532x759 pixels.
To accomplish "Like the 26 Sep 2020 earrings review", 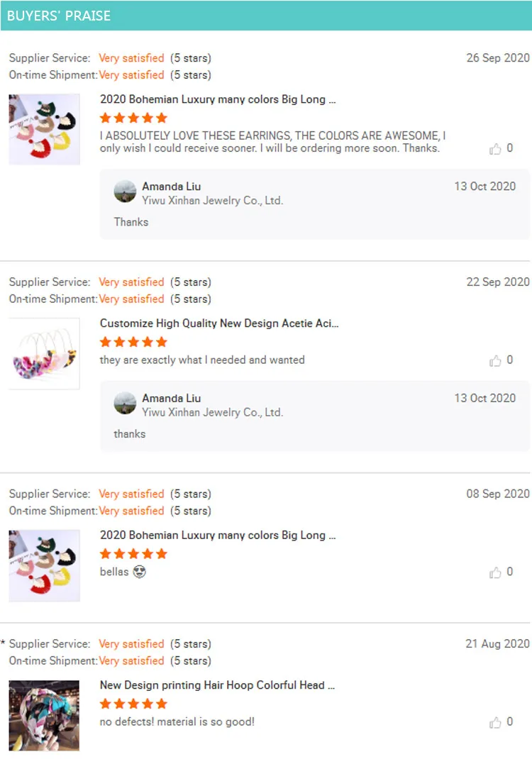I will [495, 148].
